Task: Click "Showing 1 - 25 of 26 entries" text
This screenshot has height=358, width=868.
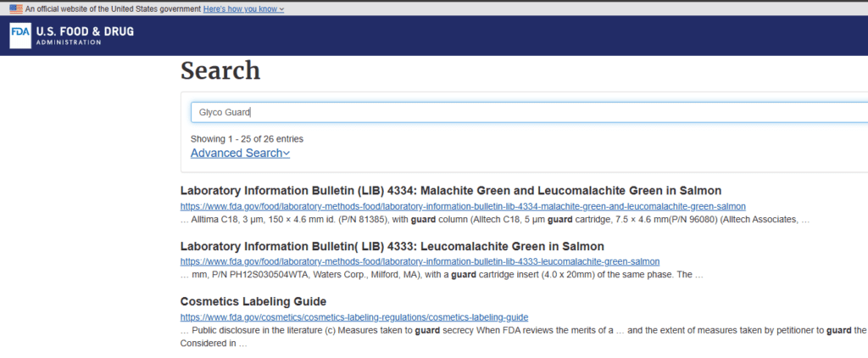Action: (247, 138)
